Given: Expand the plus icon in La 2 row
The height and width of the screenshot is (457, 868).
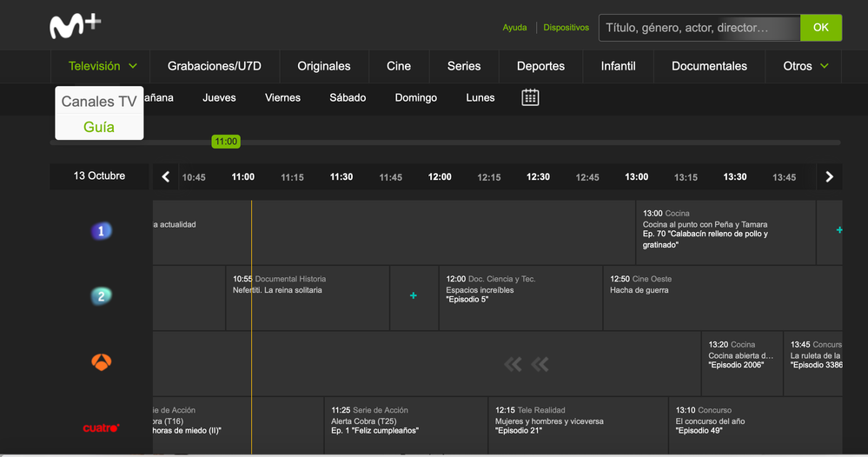Looking at the screenshot, I should point(414,296).
